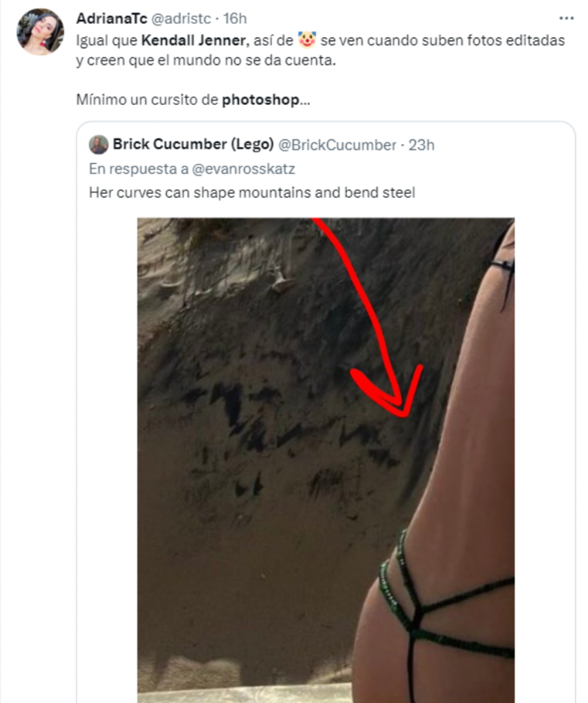The image size is (588, 703).
Task: Open quoted text 'Her curves can shape mountains'
Action: pos(251,193)
